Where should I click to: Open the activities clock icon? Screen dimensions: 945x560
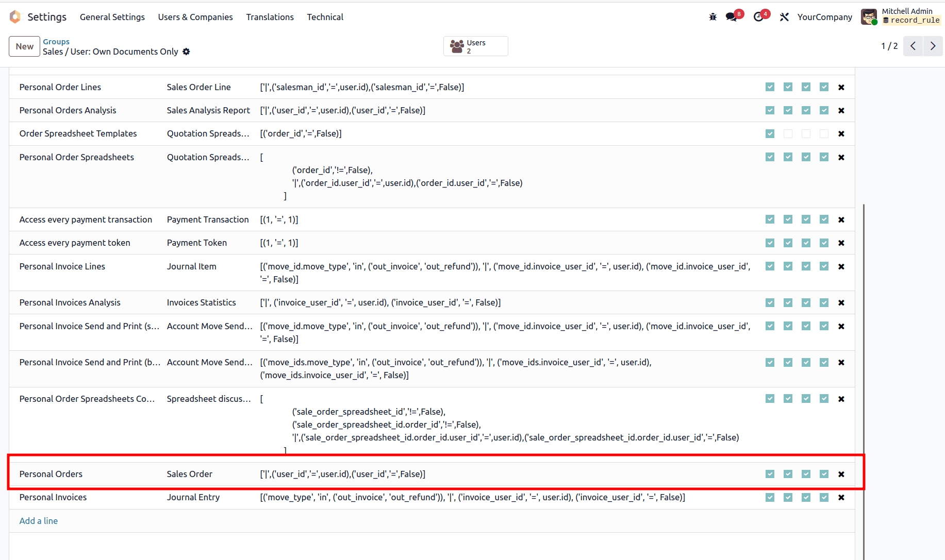[758, 17]
